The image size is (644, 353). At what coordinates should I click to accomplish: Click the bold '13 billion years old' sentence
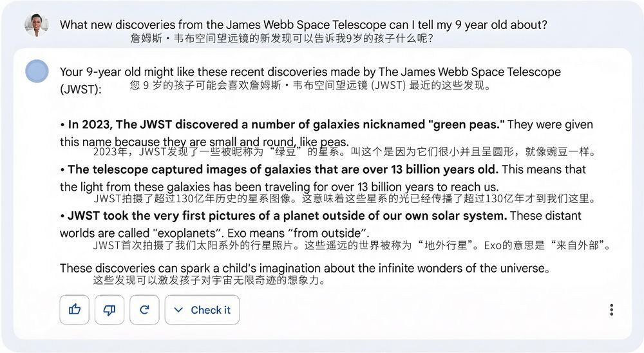[283, 169]
